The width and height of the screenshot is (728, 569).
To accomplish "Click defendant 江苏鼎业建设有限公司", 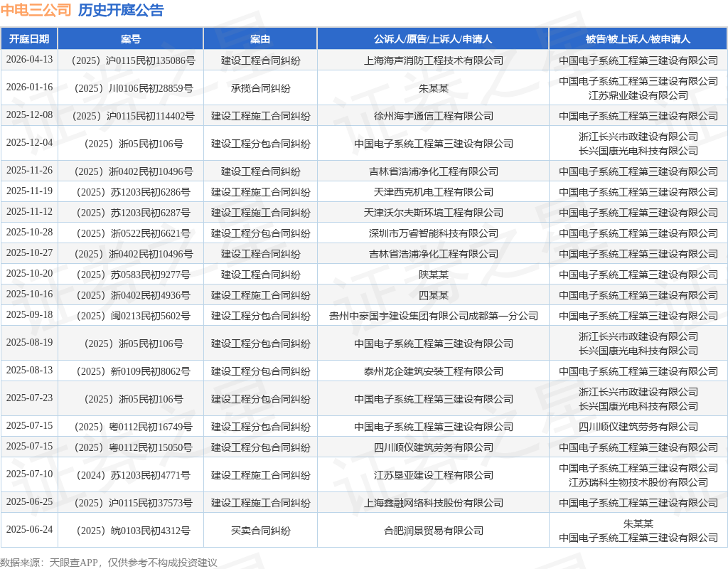I will click(638, 95).
